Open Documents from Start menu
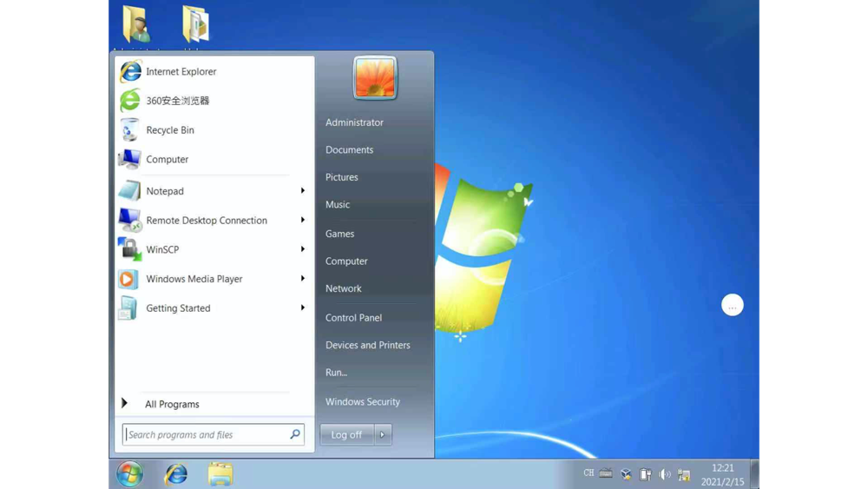The width and height of the screenshot is (868, 489). tap(349, 149)
